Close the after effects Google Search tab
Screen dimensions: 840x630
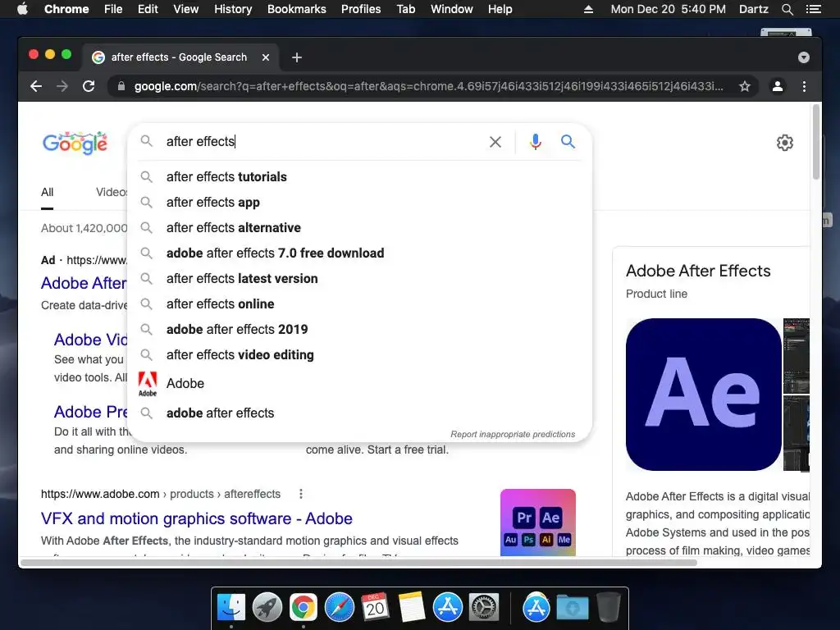(x=266, y=57)
